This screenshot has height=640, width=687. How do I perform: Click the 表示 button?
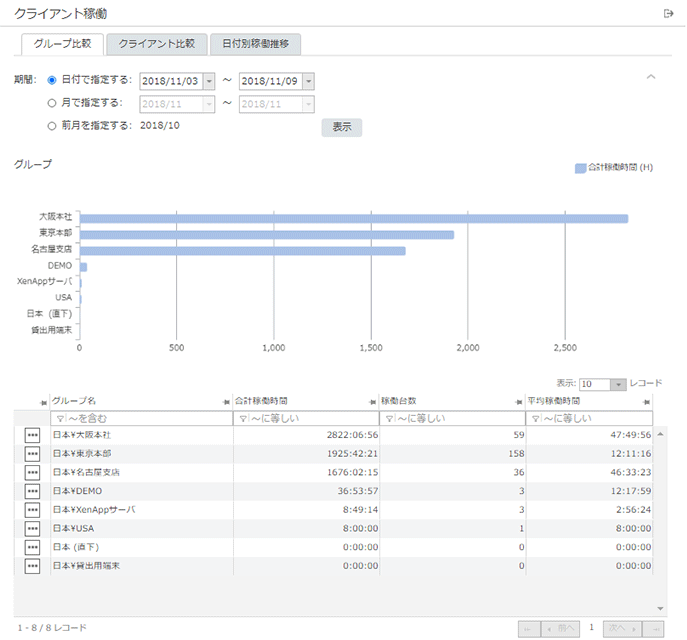[x=341, y=127]
